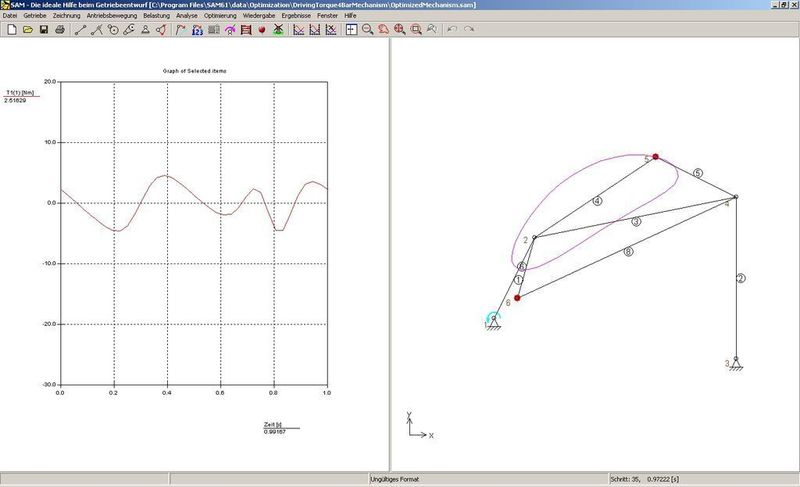Select element label 1 on the crank

[x=518, y=280]
